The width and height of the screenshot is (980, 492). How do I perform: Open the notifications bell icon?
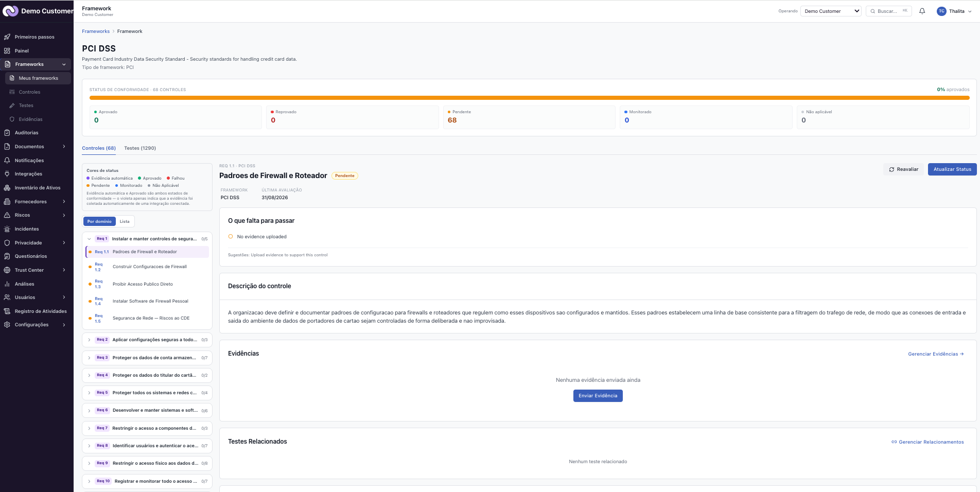(922, 11)
